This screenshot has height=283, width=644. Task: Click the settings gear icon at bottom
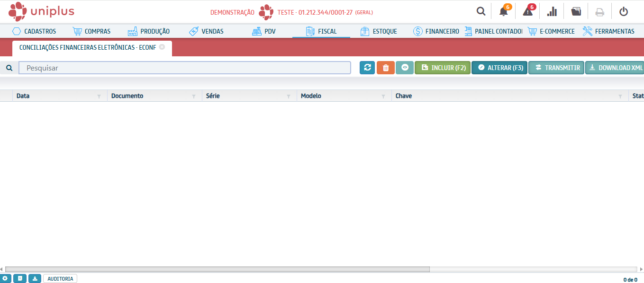click(x=5, y=279)
